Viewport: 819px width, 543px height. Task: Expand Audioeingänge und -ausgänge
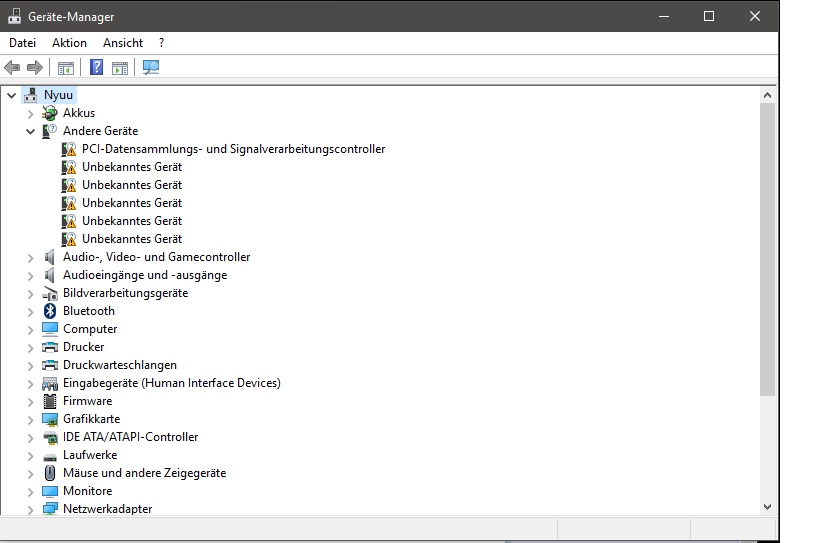(30, 275)
